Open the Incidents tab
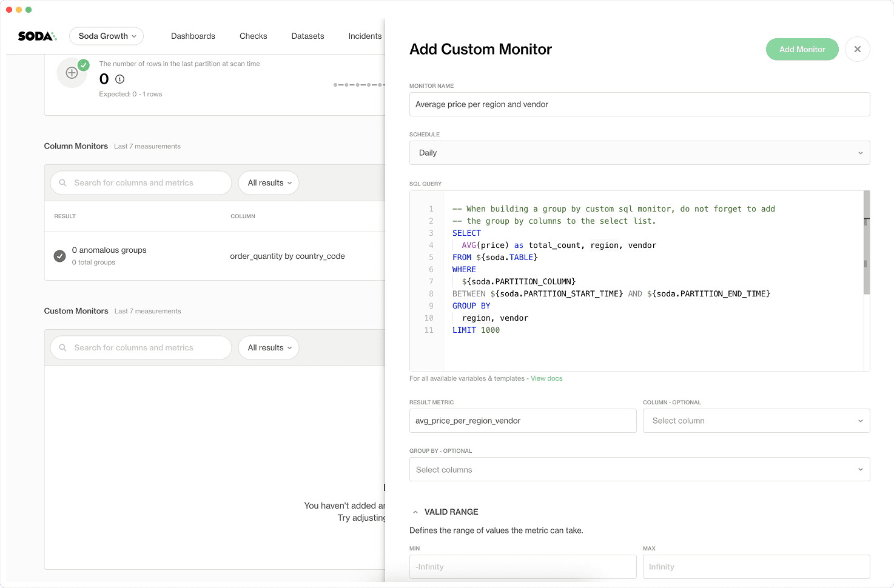The image size is (894, 588). (365, 36)
